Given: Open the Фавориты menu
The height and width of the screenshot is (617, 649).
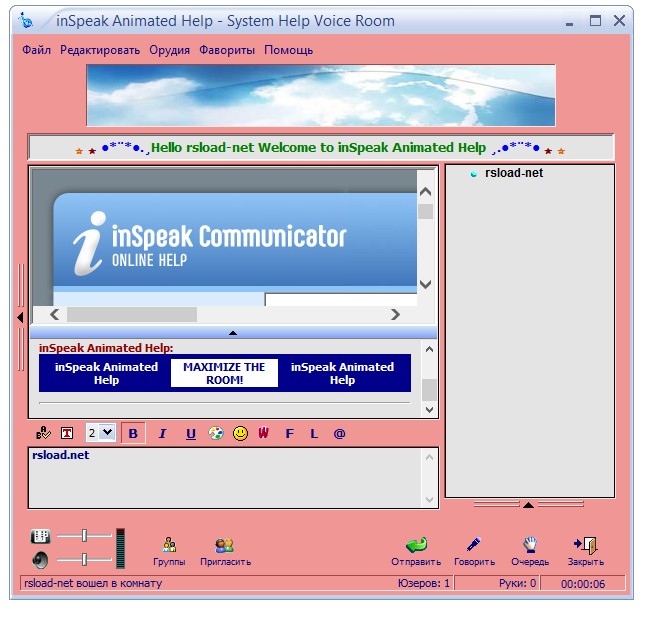Looking at the screenshot, I should click(x=227, y=50).
